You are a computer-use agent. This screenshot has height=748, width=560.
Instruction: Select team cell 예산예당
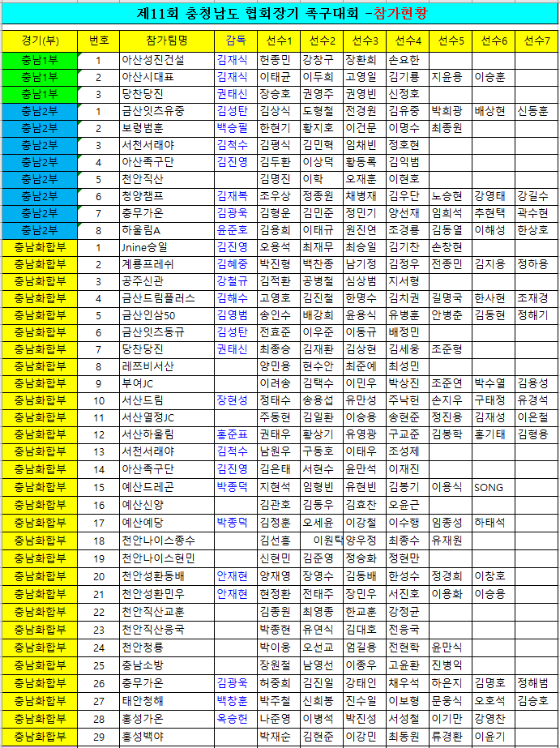167,523
